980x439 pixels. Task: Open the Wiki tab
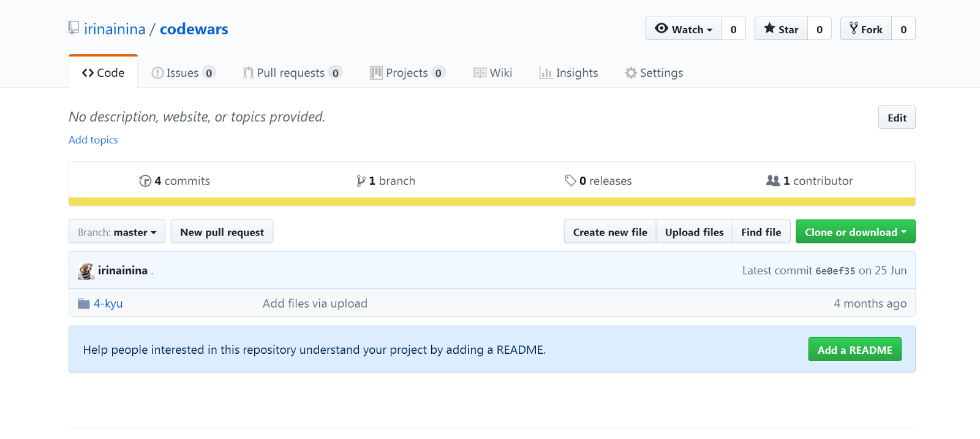click(493, 73)
